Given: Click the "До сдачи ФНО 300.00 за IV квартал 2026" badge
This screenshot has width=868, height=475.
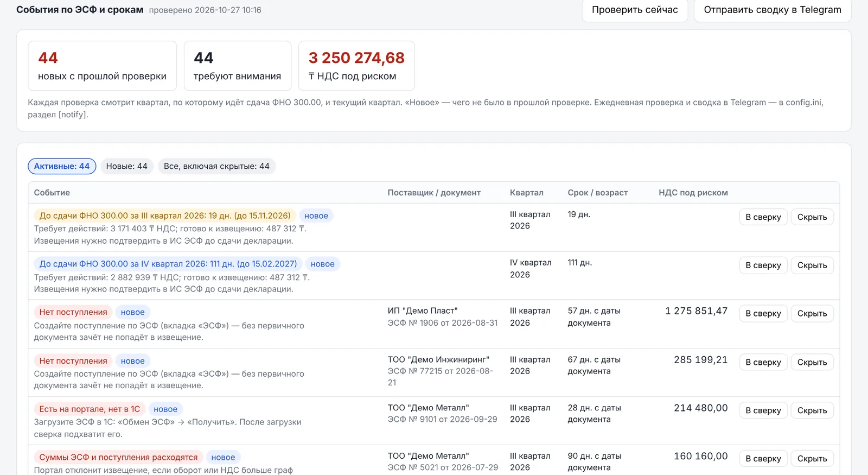Looking at the screenshot, I should coord(168,264).
